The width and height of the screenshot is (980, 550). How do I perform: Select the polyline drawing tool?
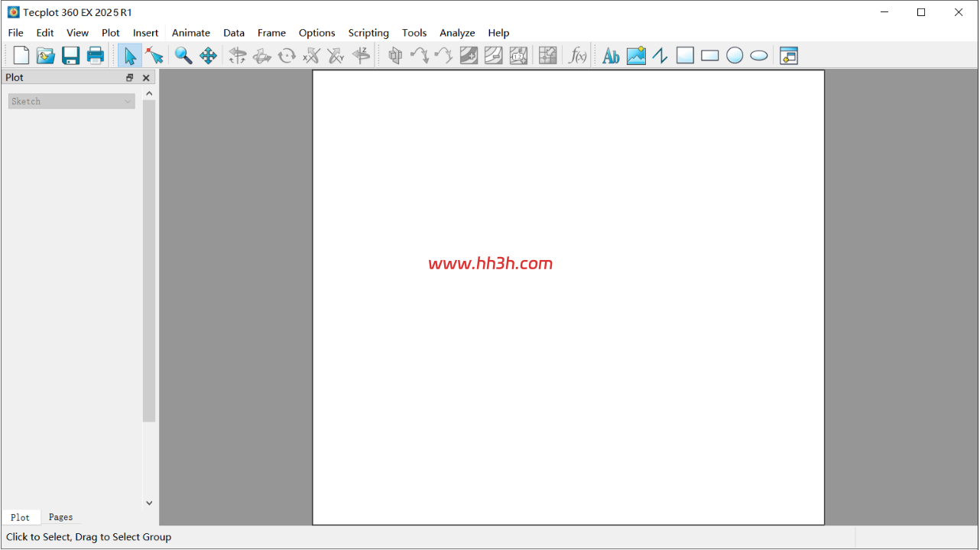[x=660, y=55]
